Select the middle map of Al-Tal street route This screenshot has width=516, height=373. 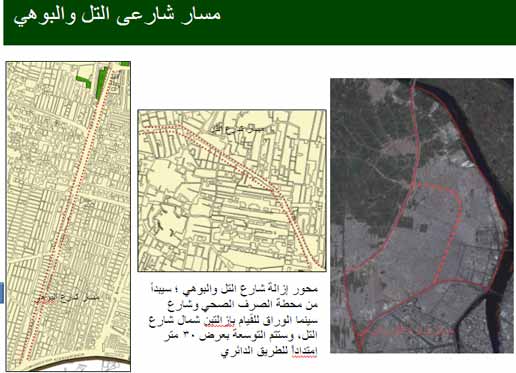coord(232,190)
